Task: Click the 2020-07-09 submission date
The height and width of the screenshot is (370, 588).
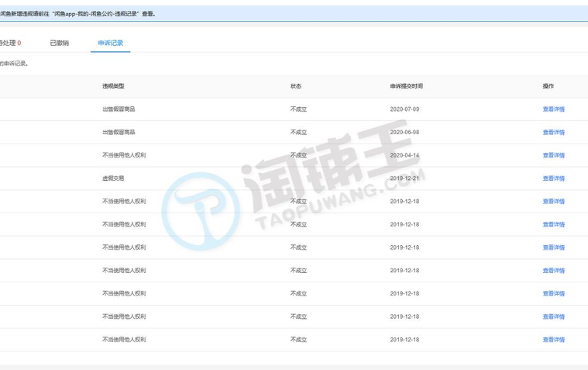Action: (x=404, y=109)
